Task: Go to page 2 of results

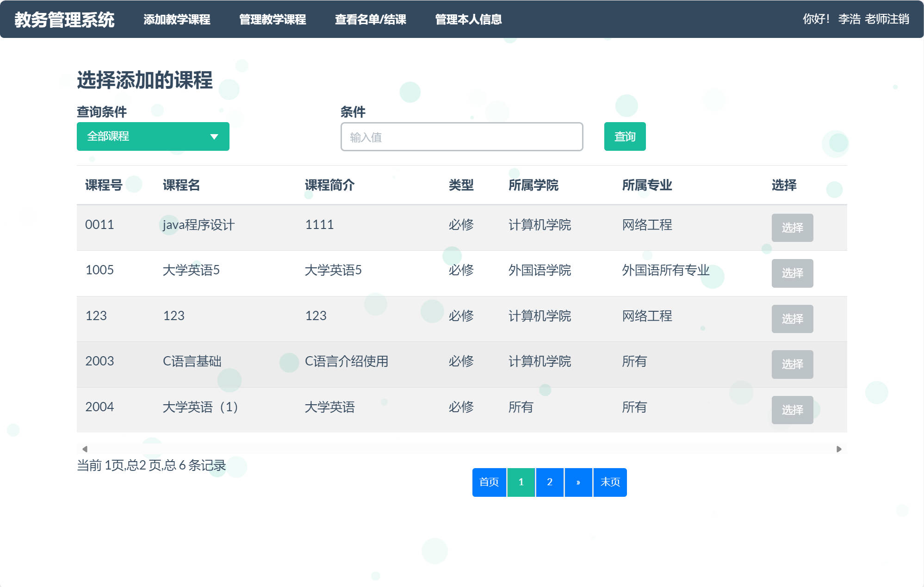Action: coord(549,482)
